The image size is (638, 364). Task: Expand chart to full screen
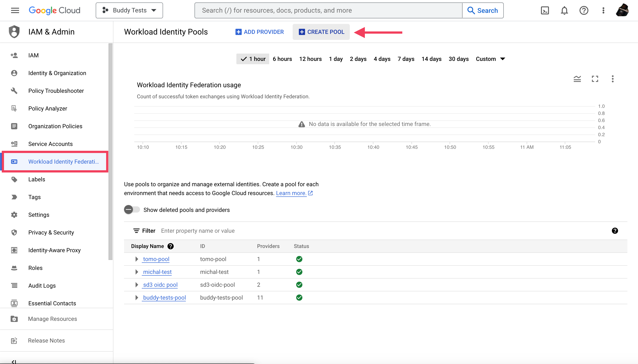coord(595,79)
